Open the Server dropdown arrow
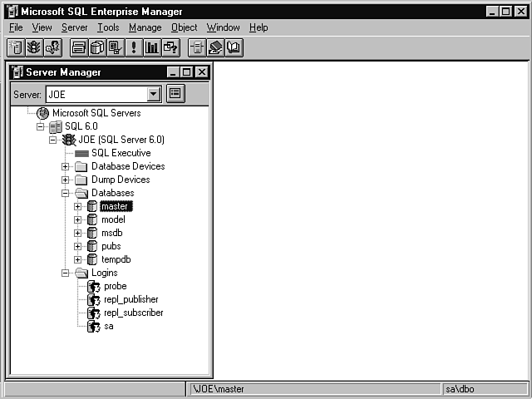 154,95
